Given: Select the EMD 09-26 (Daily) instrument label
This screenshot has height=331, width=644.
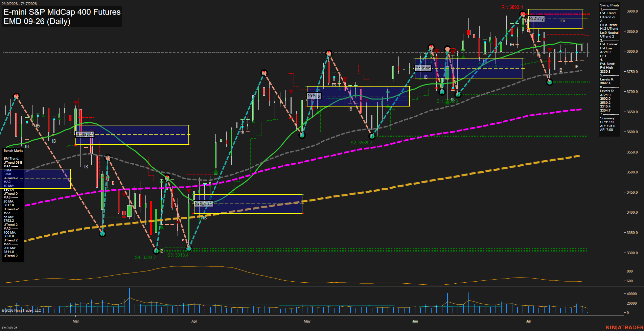Looking at the screenshot, I should [x=37, y=21].
